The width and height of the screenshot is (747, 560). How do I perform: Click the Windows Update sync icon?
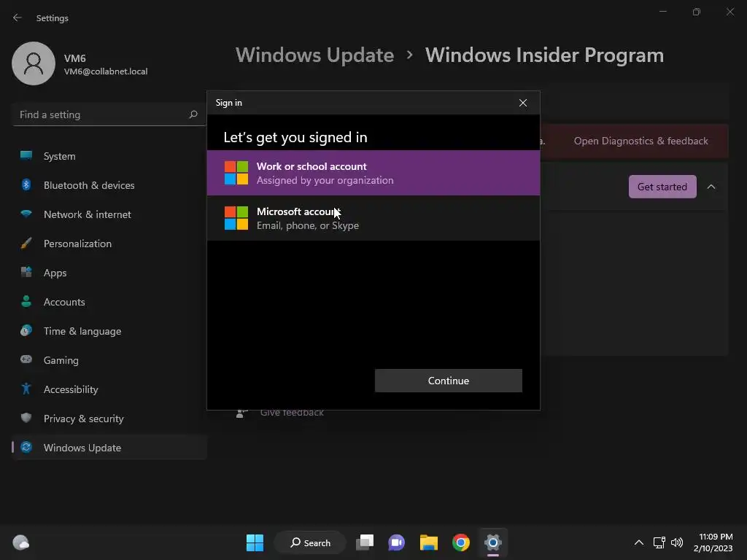(26, 447)
